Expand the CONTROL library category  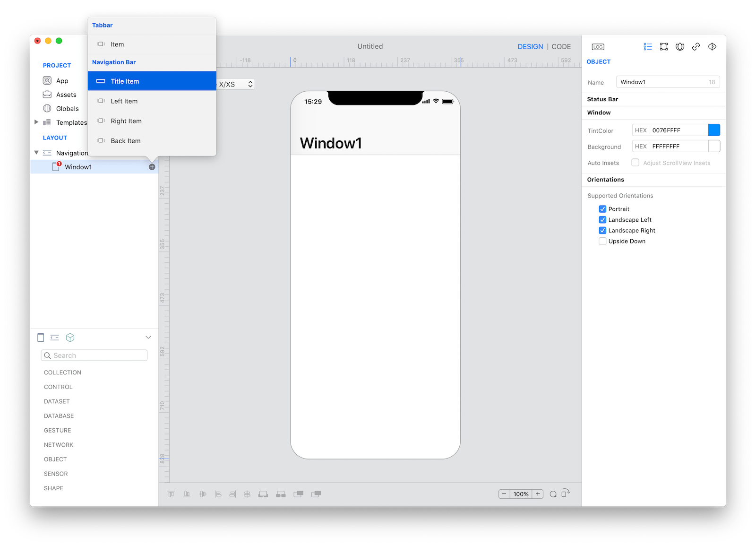pos(58,387)
